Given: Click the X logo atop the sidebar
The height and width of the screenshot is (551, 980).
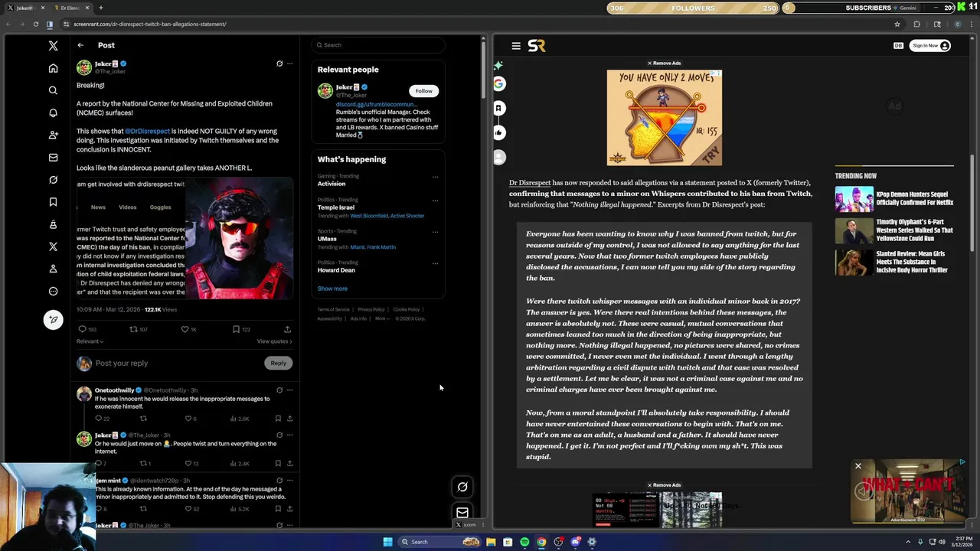Looking at the screenshot, I should [x=53, y=46].
